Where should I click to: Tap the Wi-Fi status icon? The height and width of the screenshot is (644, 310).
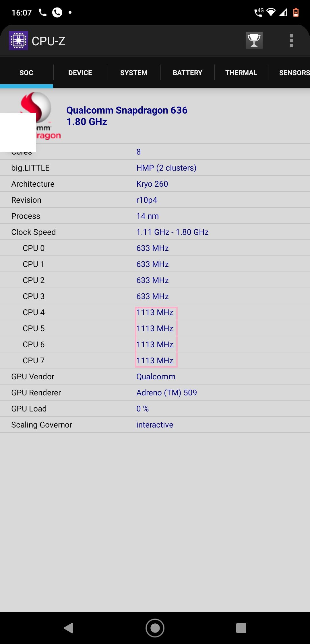[x=271, y=12]
